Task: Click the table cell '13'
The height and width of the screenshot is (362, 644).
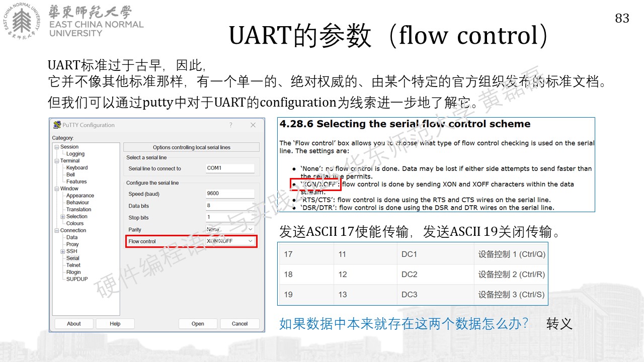Action: (x=343, y=295)
